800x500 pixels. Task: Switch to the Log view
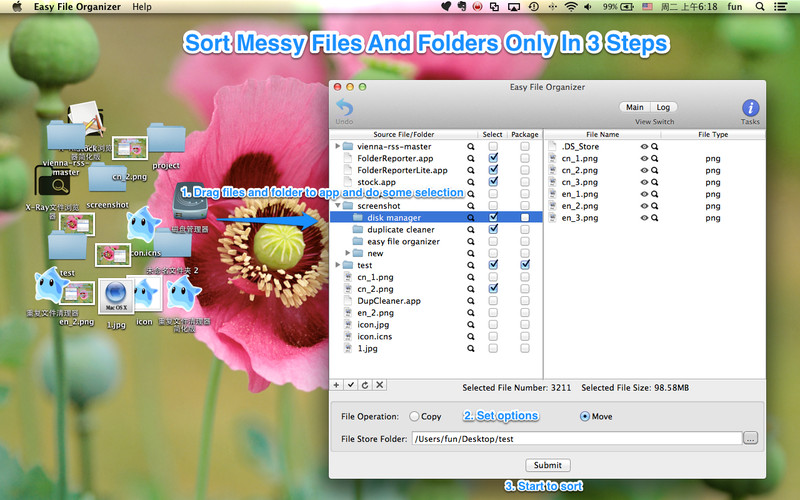point(663,107)
